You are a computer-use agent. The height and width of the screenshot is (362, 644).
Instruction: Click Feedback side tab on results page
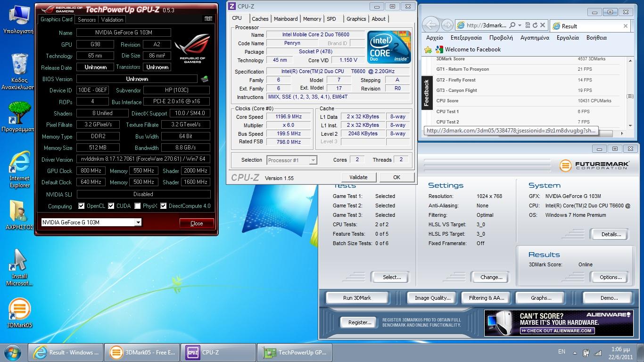427,93
